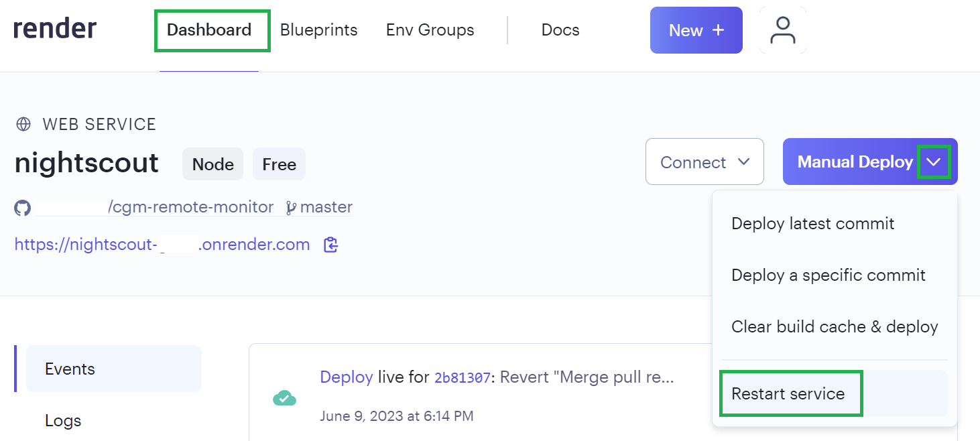This screenshot has height=441, width=980.
Task: Click the globe Web Service icon
Action: pos(23,124)
